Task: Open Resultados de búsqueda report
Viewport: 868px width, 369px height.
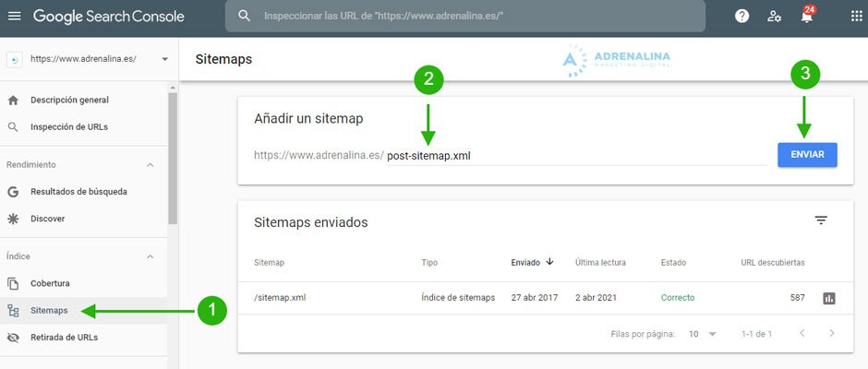Action: tap(78, 192)
